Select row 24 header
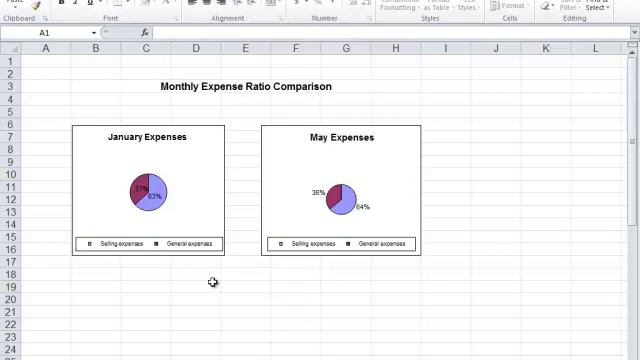 pos(10,350)
